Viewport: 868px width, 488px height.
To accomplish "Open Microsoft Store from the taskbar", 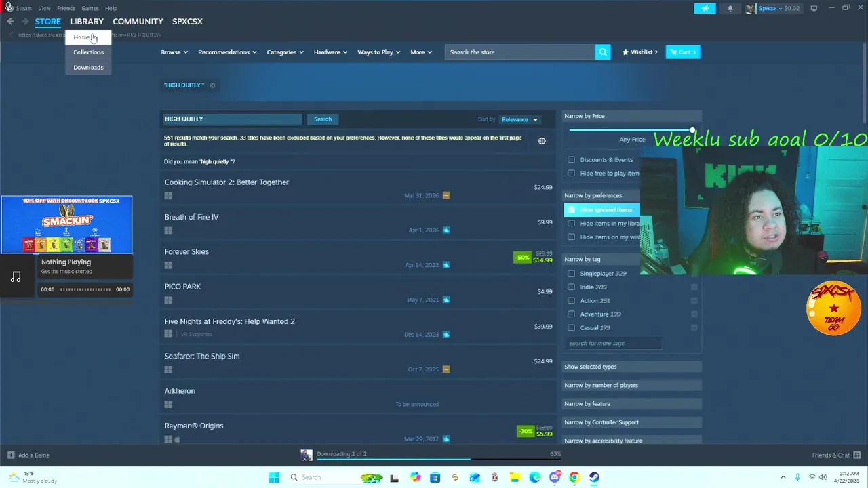I will click(x=435, y=477).
